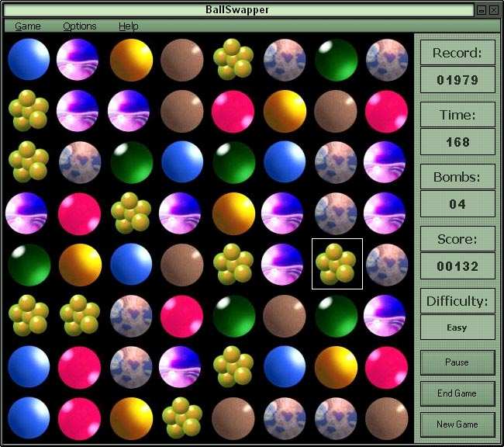The image size is (504, 447).
Task: Pick the blue ball in the fifth row
Action: pos(131,264)
